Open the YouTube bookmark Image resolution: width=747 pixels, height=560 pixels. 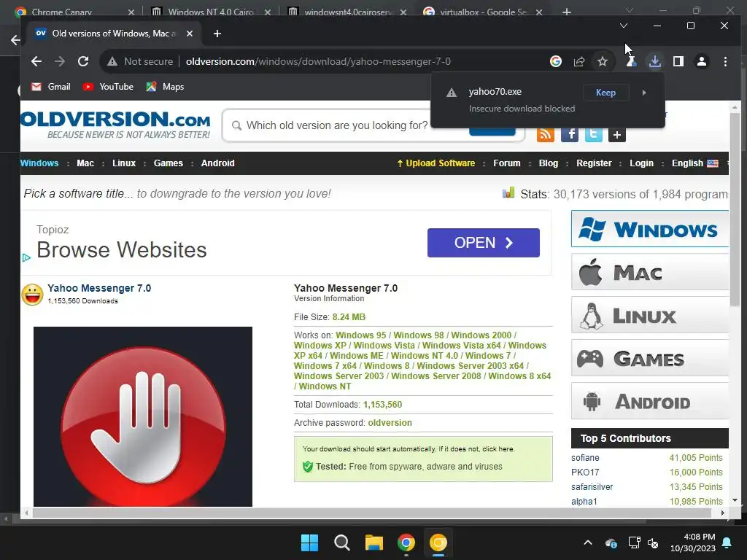[108, 87]
